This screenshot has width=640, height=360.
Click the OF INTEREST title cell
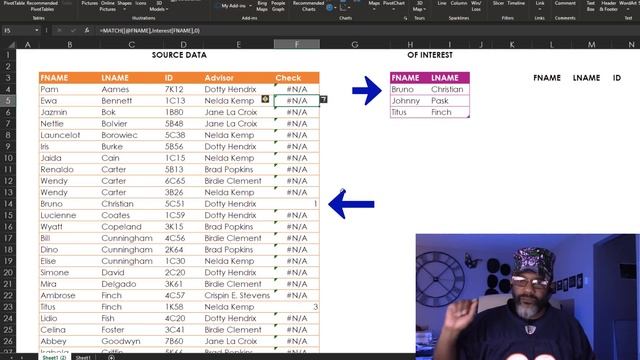(430, 55)
